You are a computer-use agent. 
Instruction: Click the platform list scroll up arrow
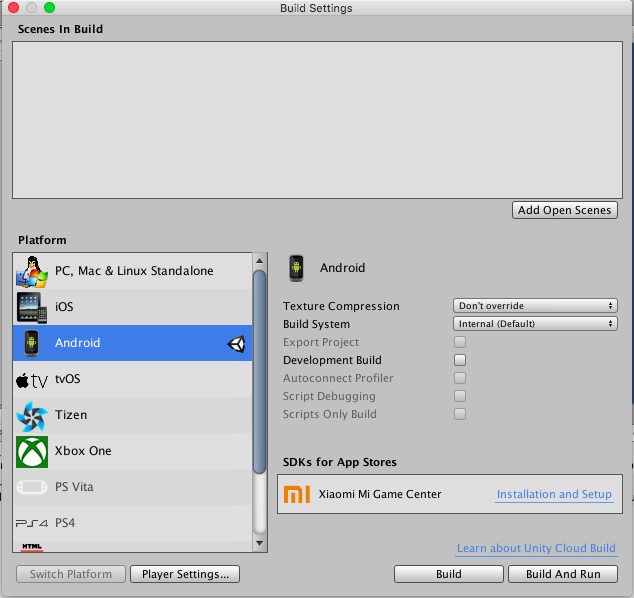pyautogui.click(x=260, y=261)
